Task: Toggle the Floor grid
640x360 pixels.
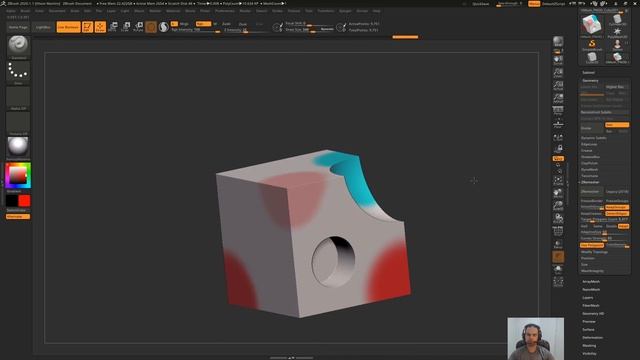Action: click(558, 124)
